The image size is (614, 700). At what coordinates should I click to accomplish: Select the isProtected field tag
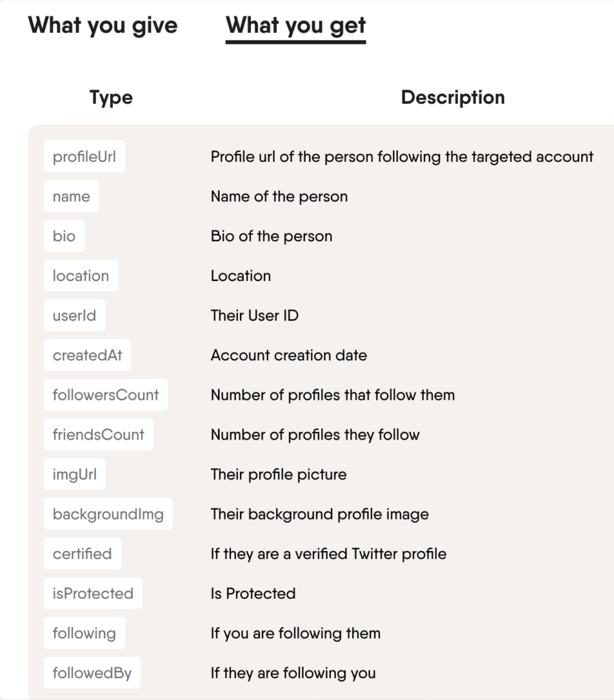92,593
